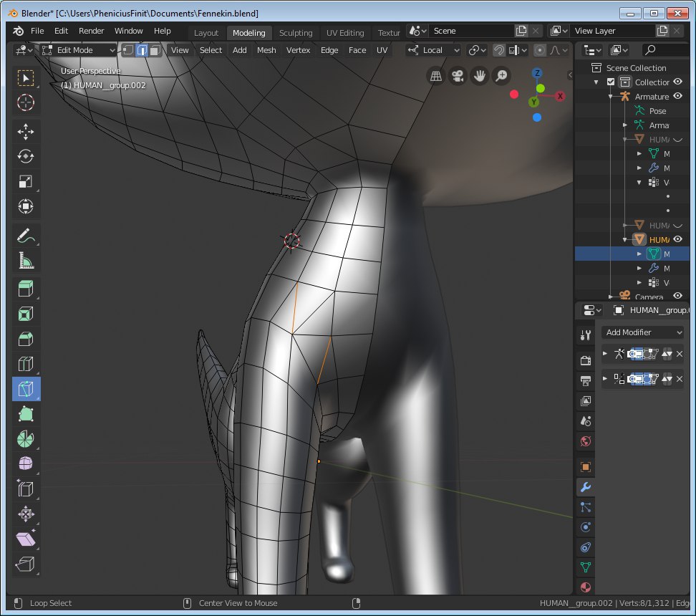
Task: Select the Edge Slide tool
Action: pyautogui.click(x=26, y=489)
